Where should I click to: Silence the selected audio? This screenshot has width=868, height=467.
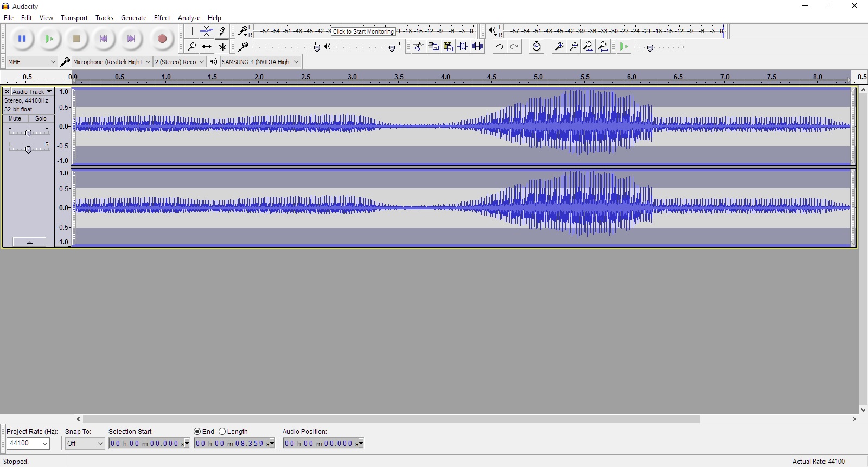click(x=477, y=46)
